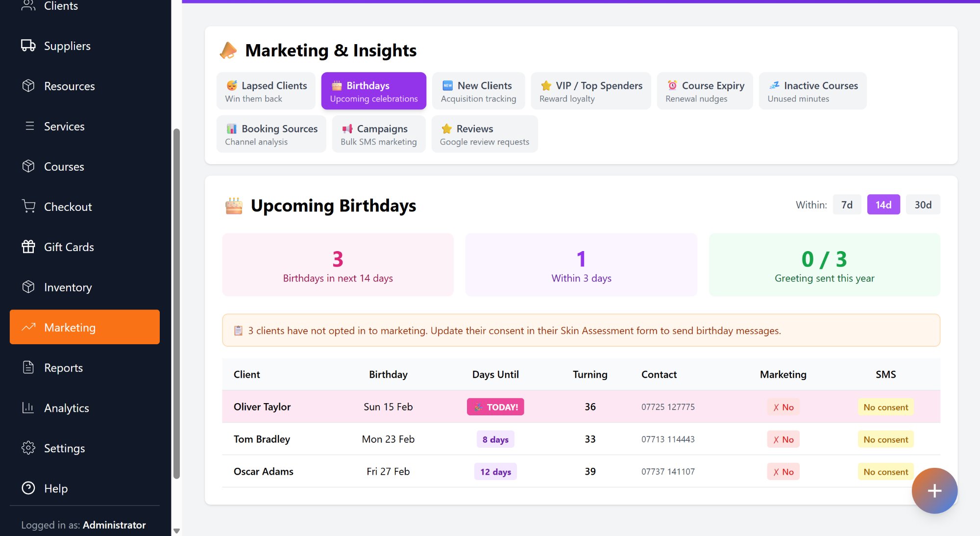The height and width of the screenshot is (536, 980).
Task: Switch the range filter to 30d
Action: point(923,204)
